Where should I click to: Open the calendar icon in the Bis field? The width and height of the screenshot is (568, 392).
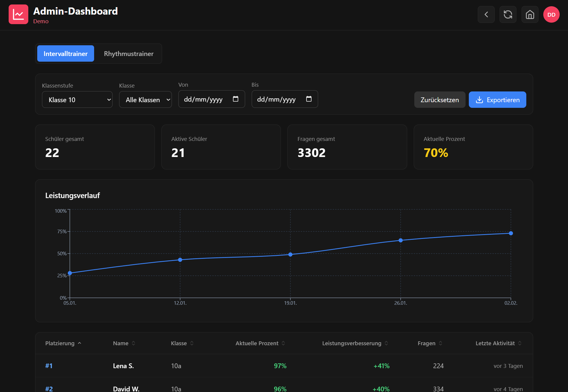click(309, 99)
